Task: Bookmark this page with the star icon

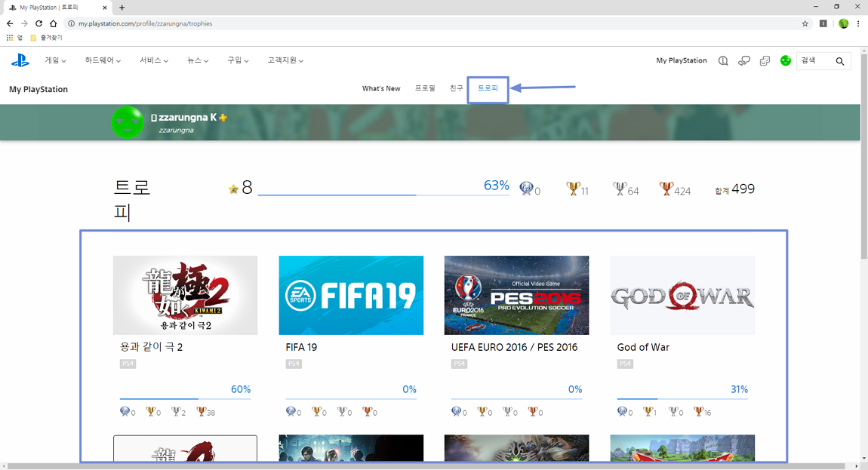Action: [805, 23]
